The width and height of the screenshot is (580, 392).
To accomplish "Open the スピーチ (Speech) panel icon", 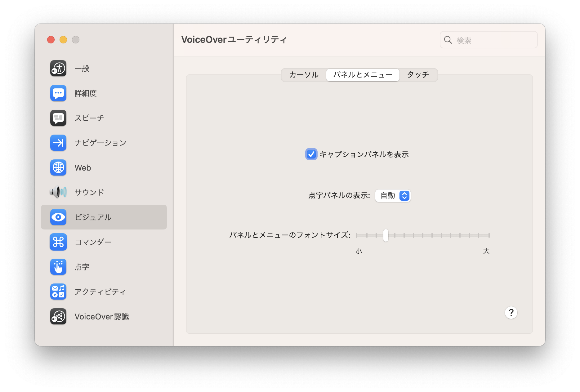I will (x=58, y=118).
